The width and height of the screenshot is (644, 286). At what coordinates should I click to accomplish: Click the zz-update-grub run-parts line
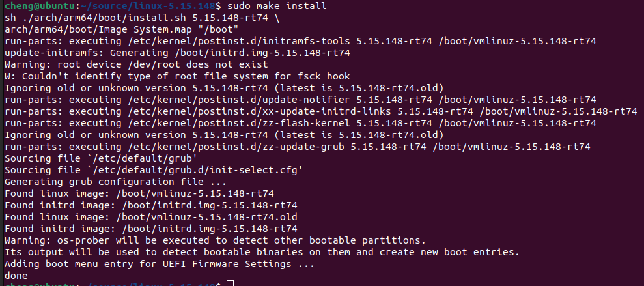[x=297, y=147]
